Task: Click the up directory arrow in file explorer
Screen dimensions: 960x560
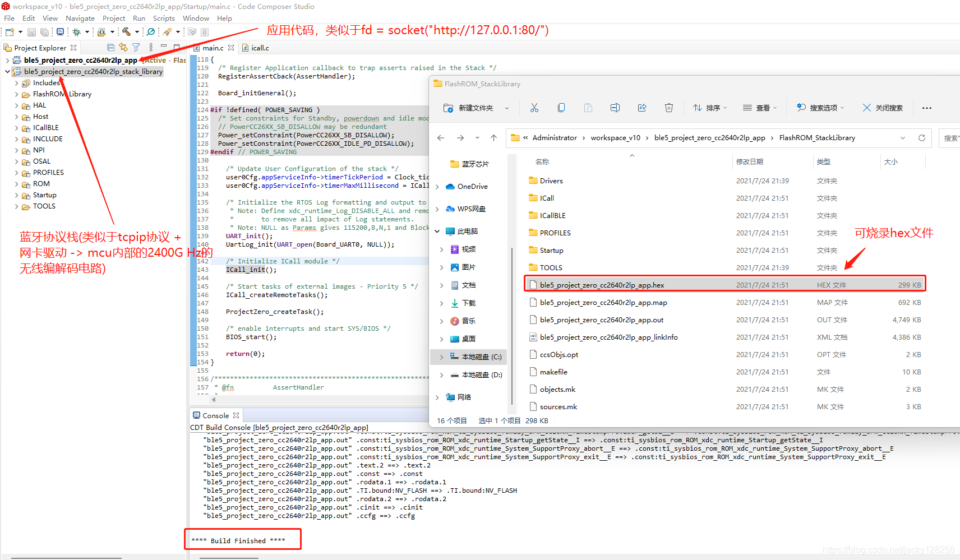Action: (x=493, y=138)
